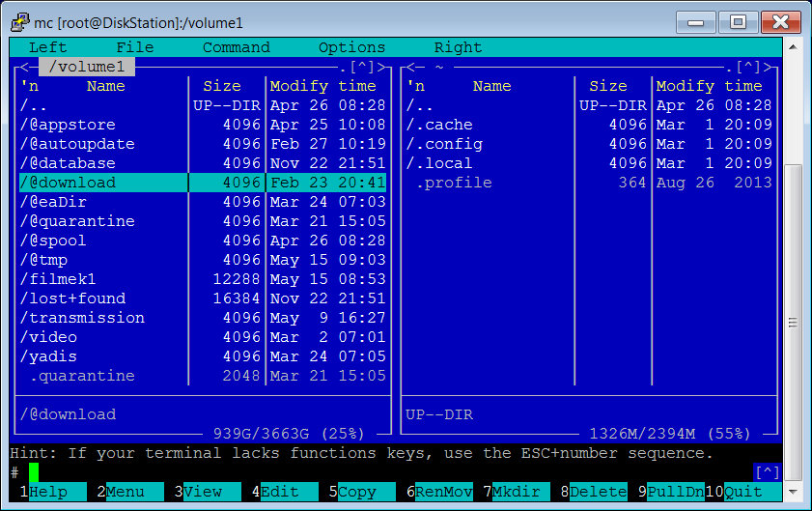
Task: Click the 1Help function key
Action: pyautogui.click(x=53, y=492)
